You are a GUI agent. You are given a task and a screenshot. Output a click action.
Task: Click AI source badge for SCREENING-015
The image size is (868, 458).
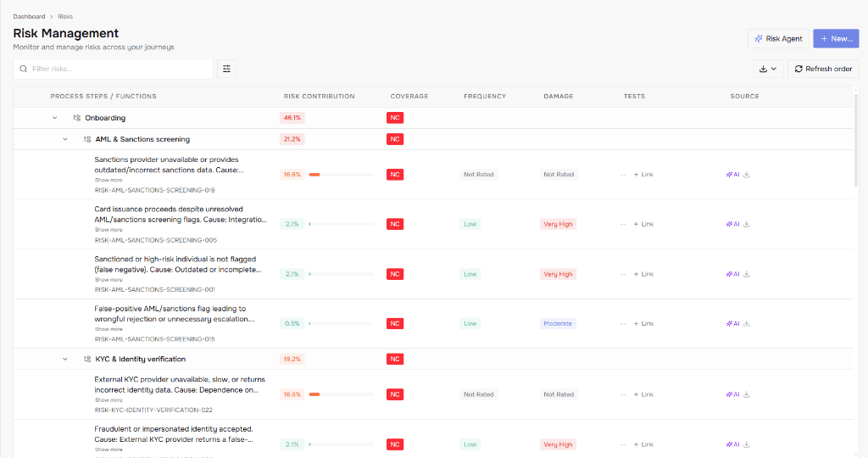pyautogui.click(x=732, y=323)
